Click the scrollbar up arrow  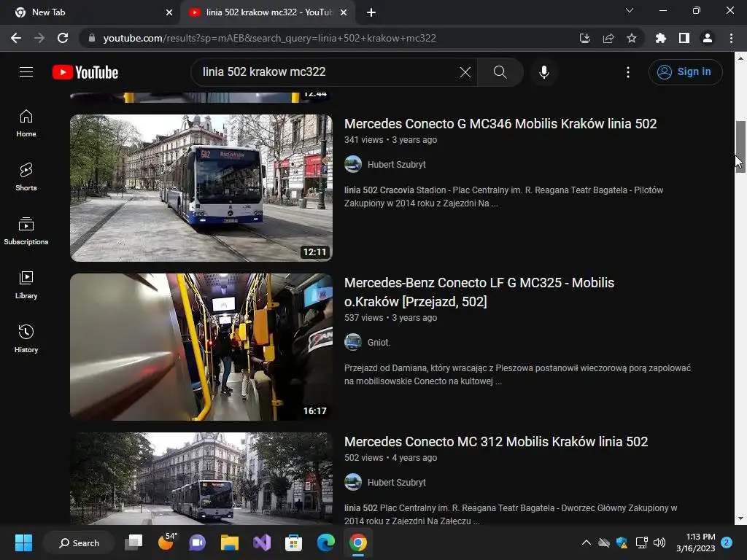pos(740,58)
